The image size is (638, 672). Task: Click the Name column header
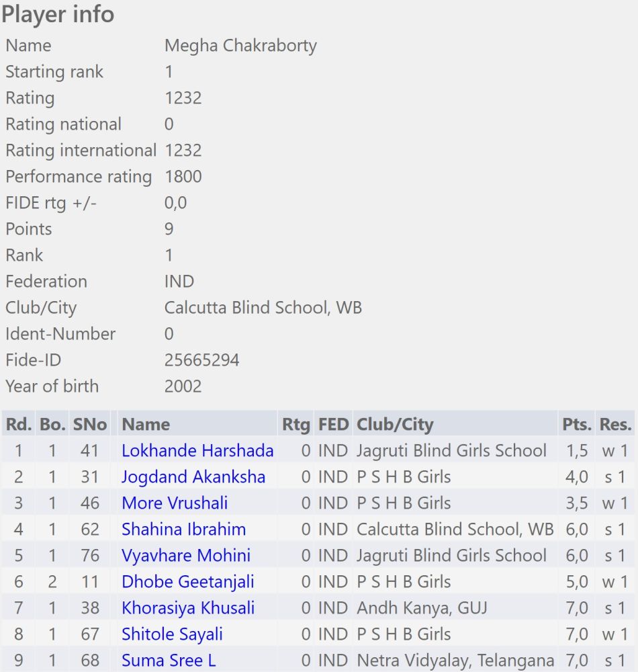[x=146, y=424]
